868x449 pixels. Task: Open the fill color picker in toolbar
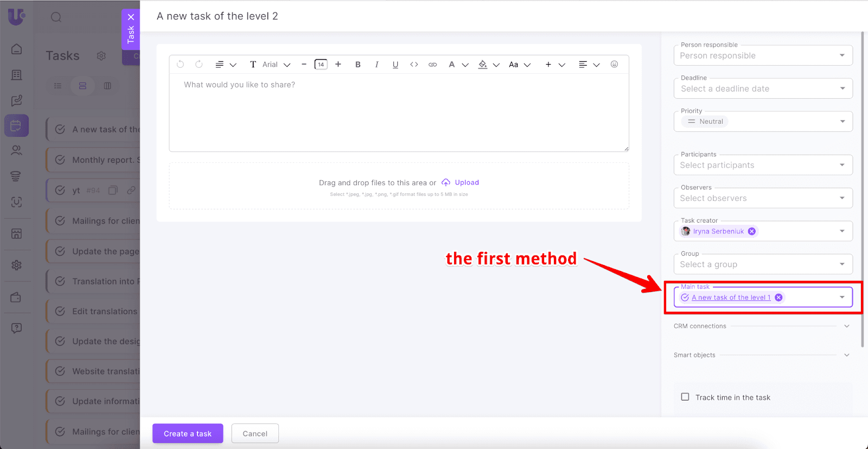(x=483, y=65)
